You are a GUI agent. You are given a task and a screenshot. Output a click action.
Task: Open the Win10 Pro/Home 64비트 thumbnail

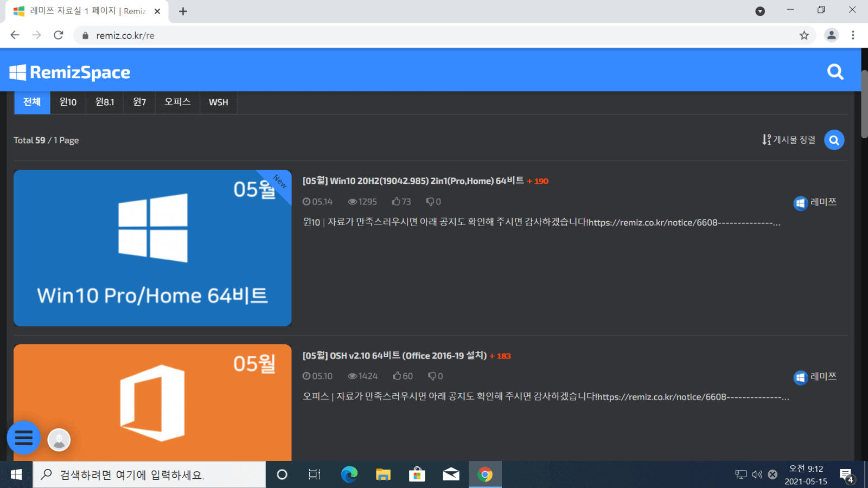coord(152,248)
